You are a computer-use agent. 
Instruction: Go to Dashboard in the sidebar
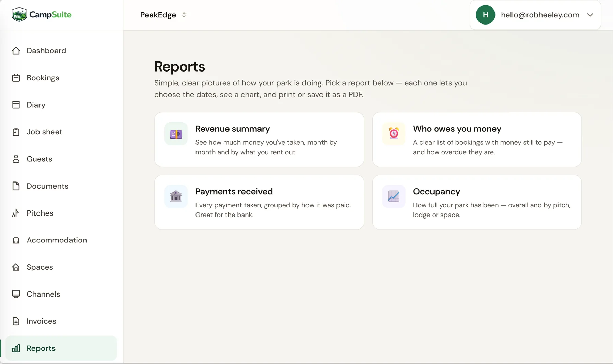point(61,51)
